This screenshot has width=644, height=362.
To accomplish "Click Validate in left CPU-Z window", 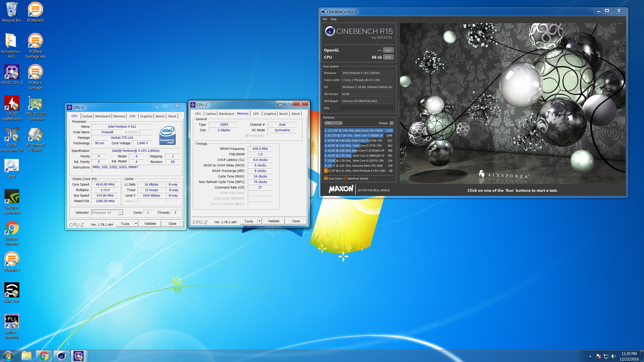I will [150, 223].
